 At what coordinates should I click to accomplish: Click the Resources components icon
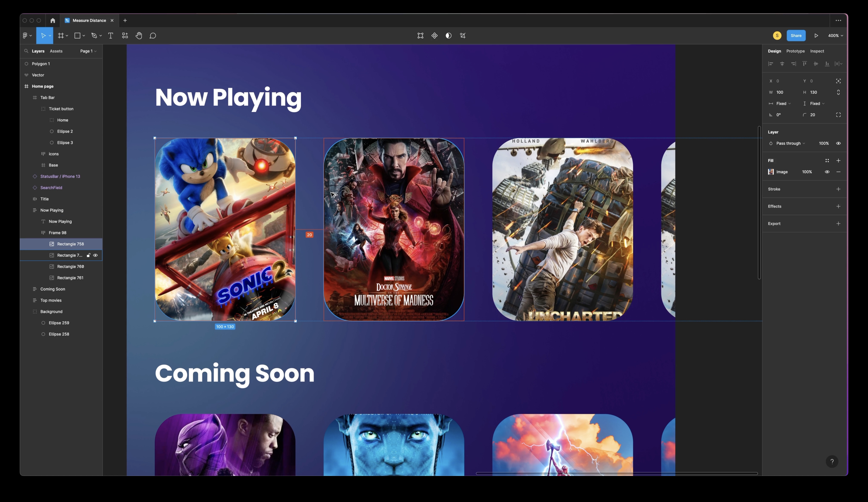tap(125, 35)
